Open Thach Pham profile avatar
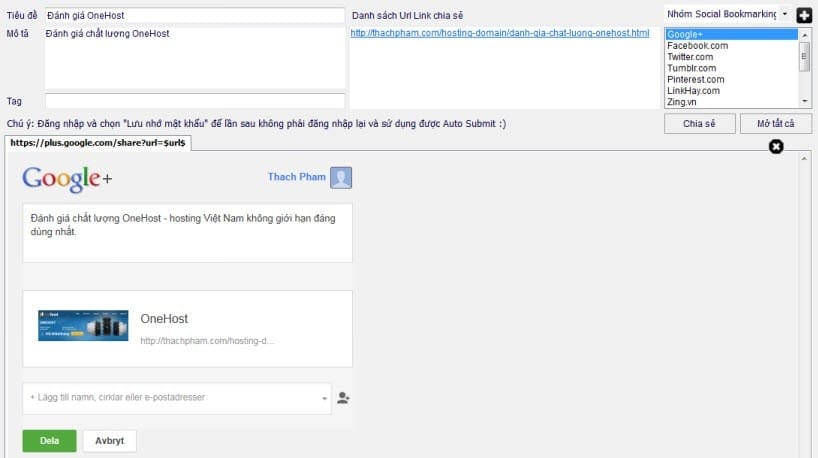The width and height of the screenshot is (818, 458). point(341,177)
